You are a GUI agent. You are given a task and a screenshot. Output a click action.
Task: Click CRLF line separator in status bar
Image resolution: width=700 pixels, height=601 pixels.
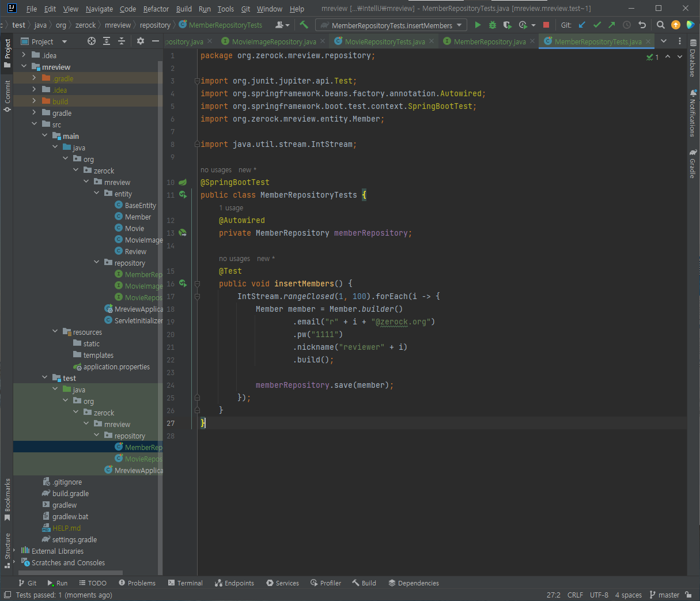pos(575,595)
